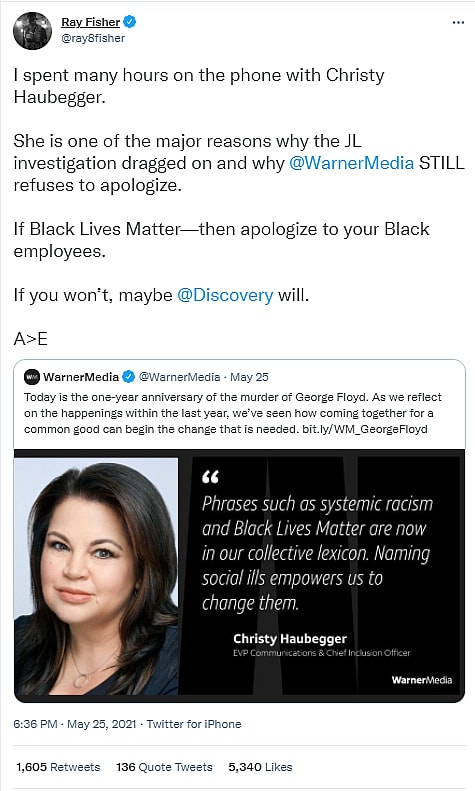475x791 pixels.
Task: Click the blue verified badge beside Ray Fisher
Action: (130, 22)
